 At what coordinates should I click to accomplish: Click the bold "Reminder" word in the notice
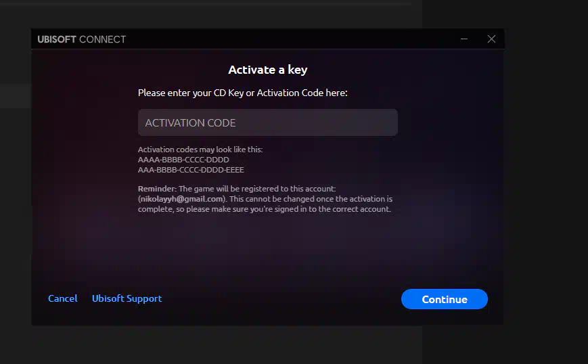(156, 189)
